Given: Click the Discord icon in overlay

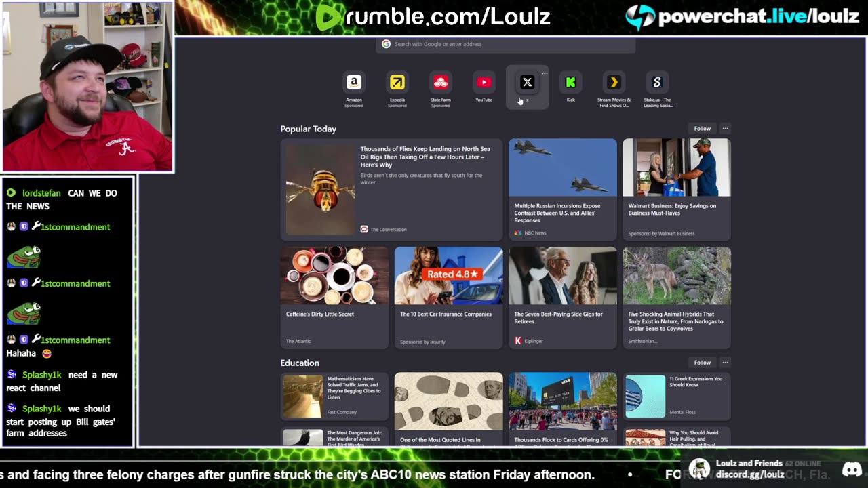Looking at the screenshot, I should pos(852,469).
